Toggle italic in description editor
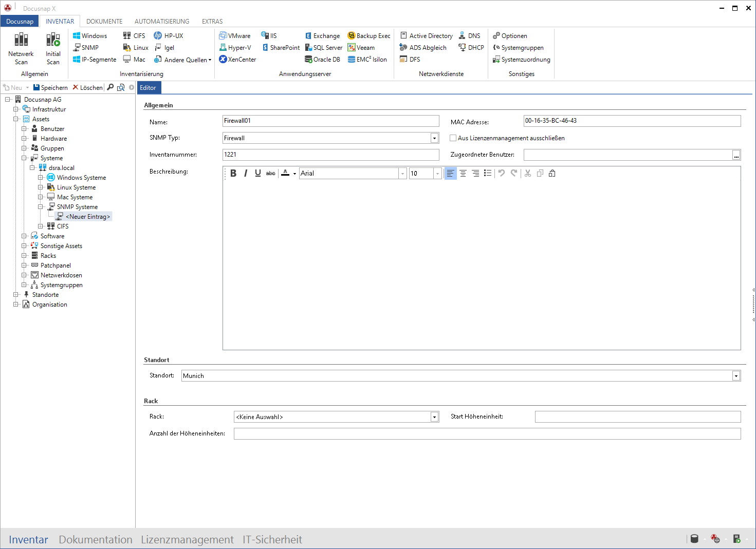Screen dimensions: 756x549 click(x=246, y=174)
